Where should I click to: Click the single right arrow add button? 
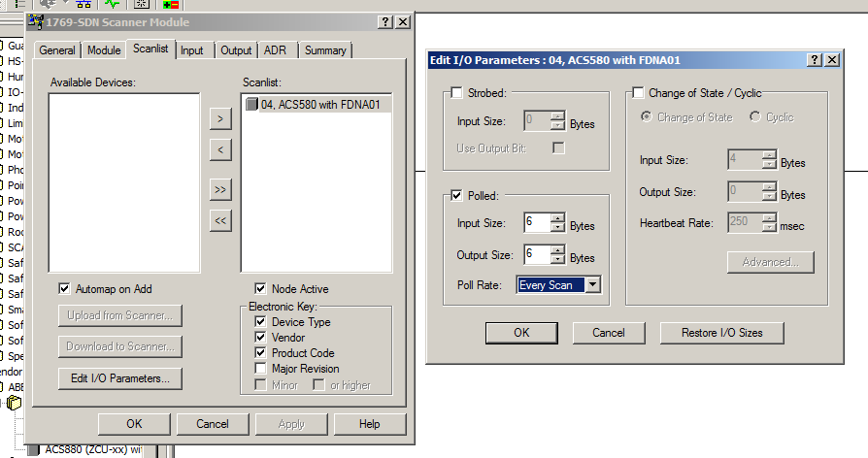[220, 118]
